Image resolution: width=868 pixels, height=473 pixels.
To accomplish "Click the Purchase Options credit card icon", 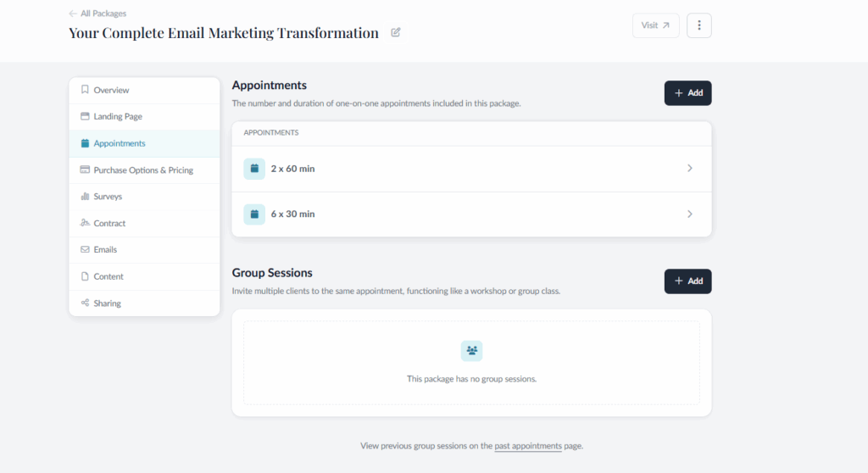I will 85,170.
